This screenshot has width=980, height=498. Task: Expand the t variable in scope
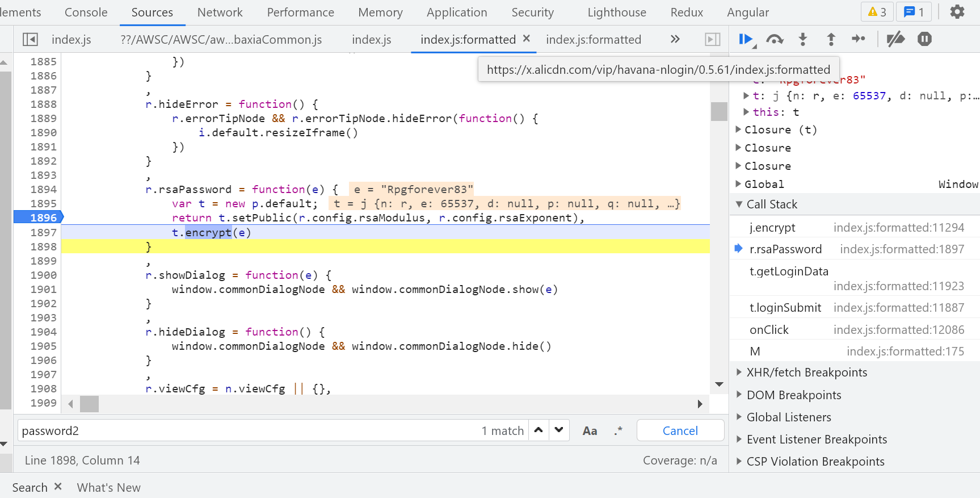point(746,96)
